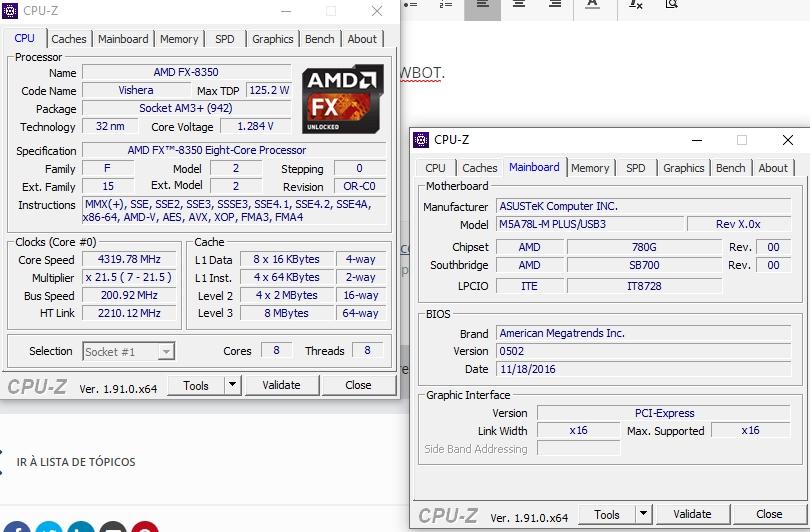Open the About tab in the CPU window

click(x=362, y=39)
